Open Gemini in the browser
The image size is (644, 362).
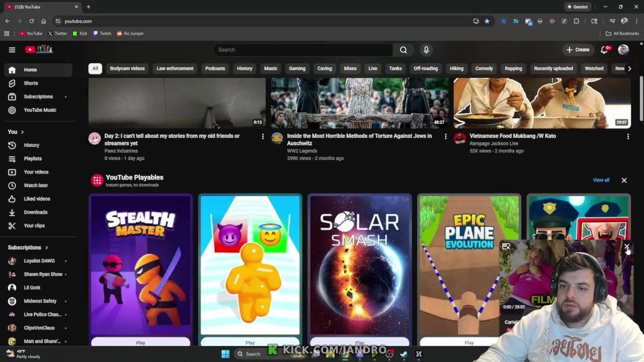click(x=578, y=7)
